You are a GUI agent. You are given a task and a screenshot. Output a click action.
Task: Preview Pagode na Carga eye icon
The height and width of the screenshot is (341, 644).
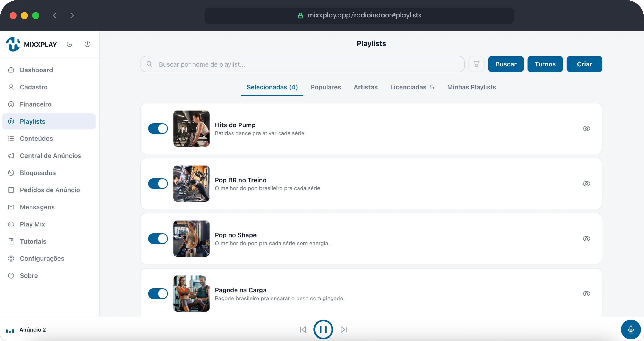[586, 294]
